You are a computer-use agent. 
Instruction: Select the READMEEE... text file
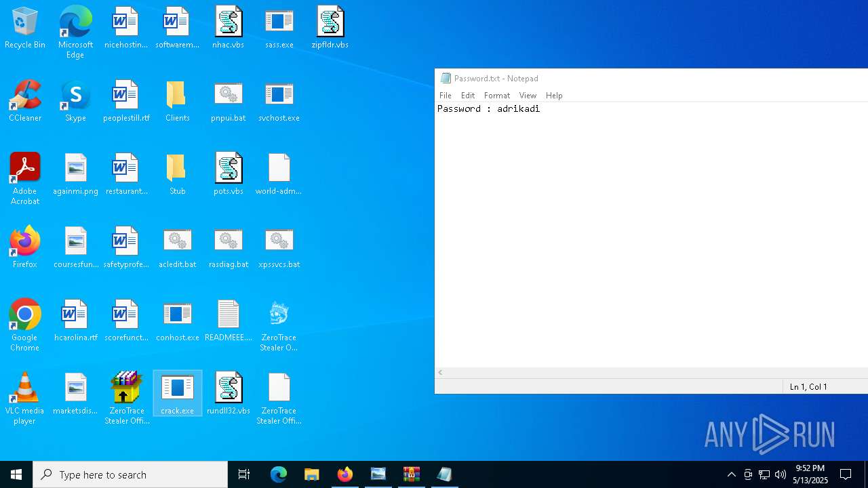[x=228, y=321]
